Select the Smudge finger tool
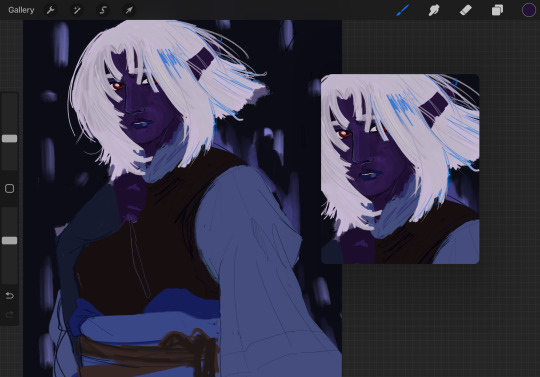The image size is (540, 377). [x=434, y=10]
